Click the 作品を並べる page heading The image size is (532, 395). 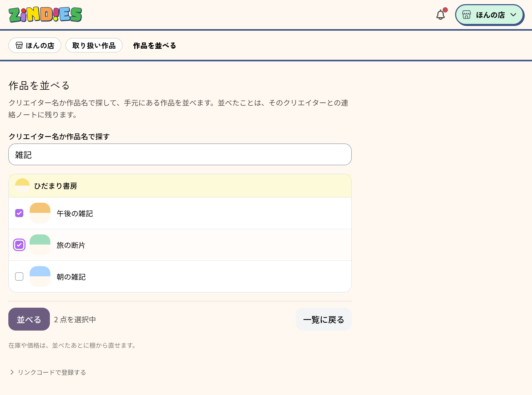click(x=39, y=85)
